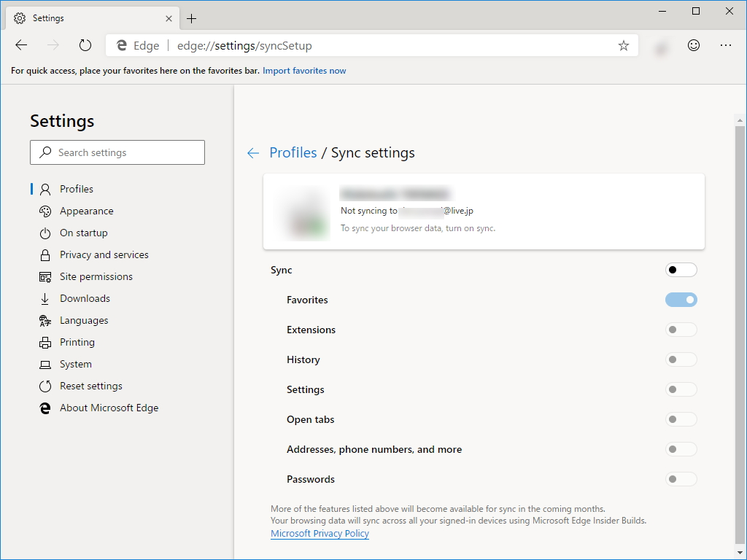
Task: Click the favorites star in address bar
Action: click(x=623, y=45)
